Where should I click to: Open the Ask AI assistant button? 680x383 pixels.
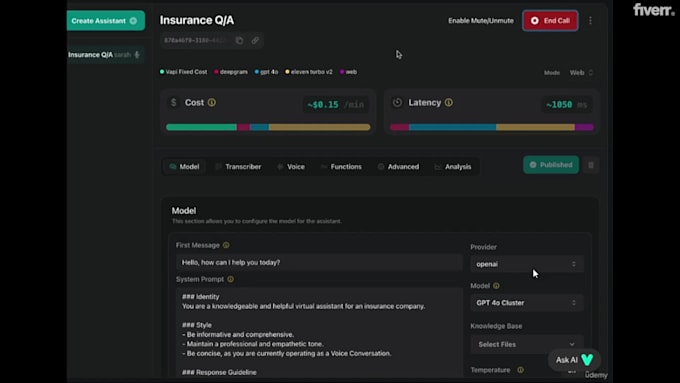574,360
